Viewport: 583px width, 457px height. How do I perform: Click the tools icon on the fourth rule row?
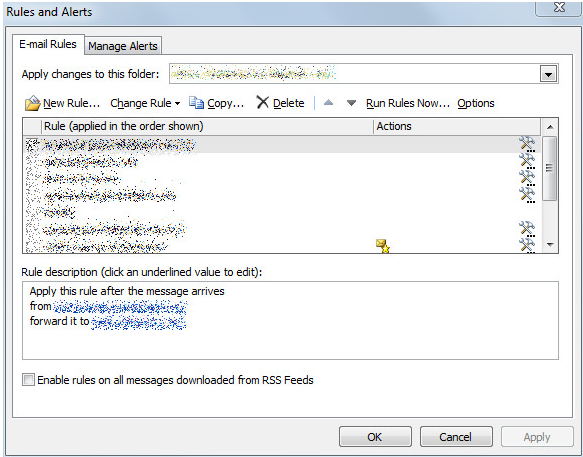click(527, 194)
